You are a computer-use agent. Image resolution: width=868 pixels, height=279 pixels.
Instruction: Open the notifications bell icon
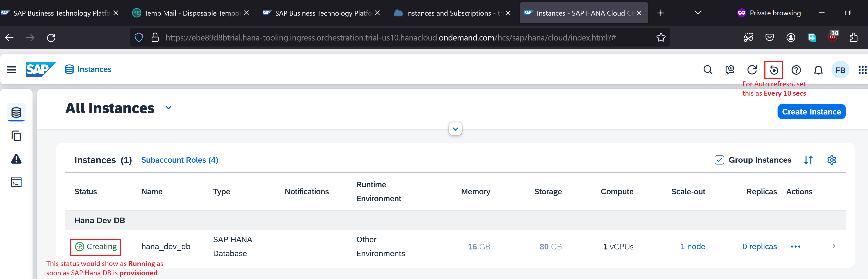(818, 70)
